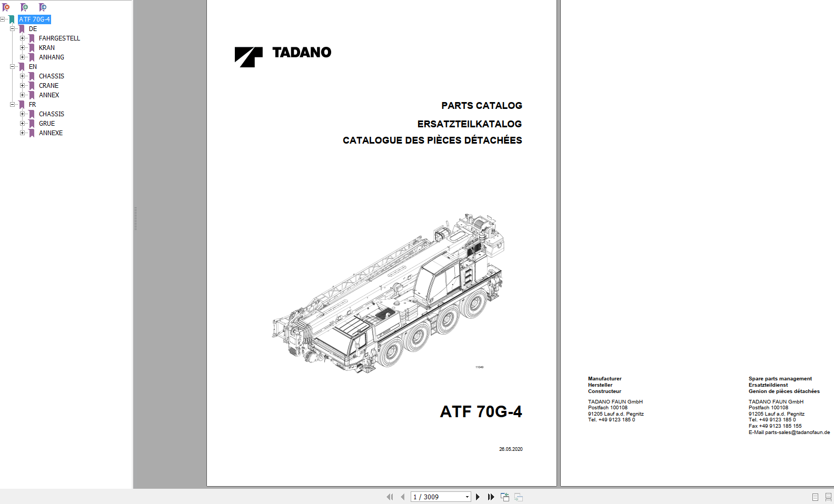The width and height of the screenshot is (834, 504).
Task: Select the CRANE bookmark label
Action: [x=49, y=86]
